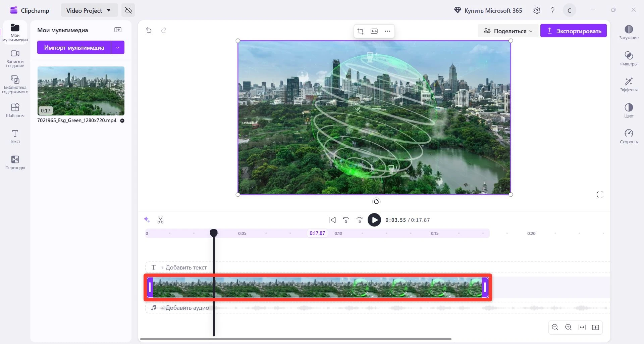Image resolution: width=644 pixels, height=344 pixels.
Task: Toggle the cloud sync off icon
Action: pos(128,10)
